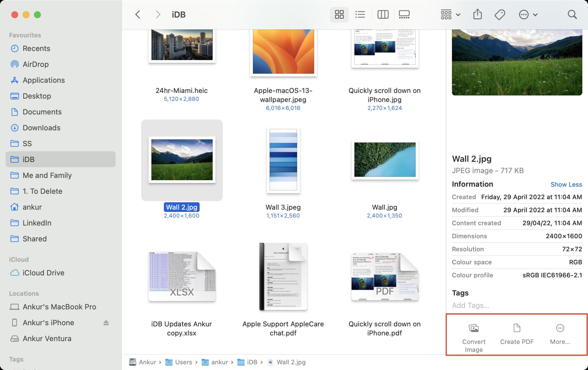Open iCloud Drive in the sidebar

pos(60,272)
